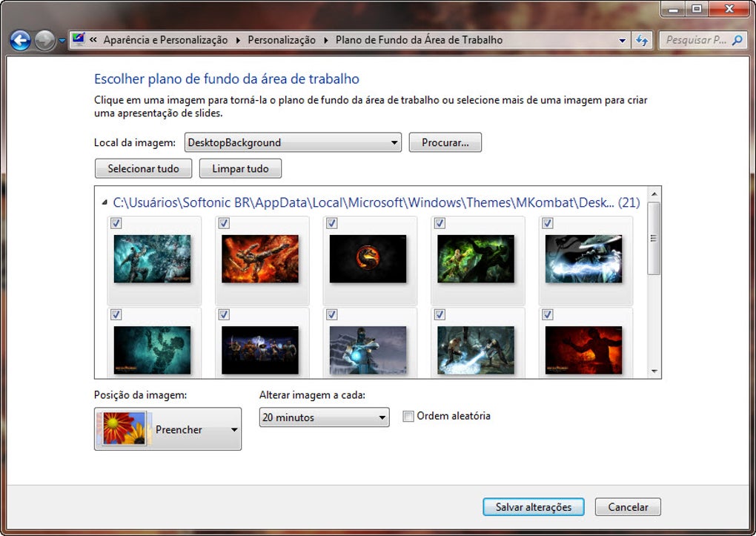Expand arrow after Personalização breadcrumb
This screenshot has width=756, height=536.
coord(326,41)
